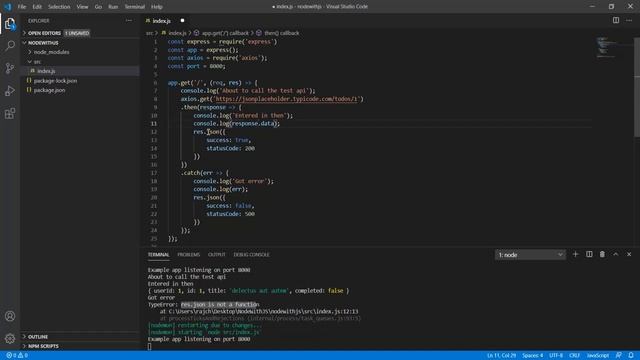Open the Edit menu
The height and width of the screenshot is (360, 640).
(x=37, y=7)
